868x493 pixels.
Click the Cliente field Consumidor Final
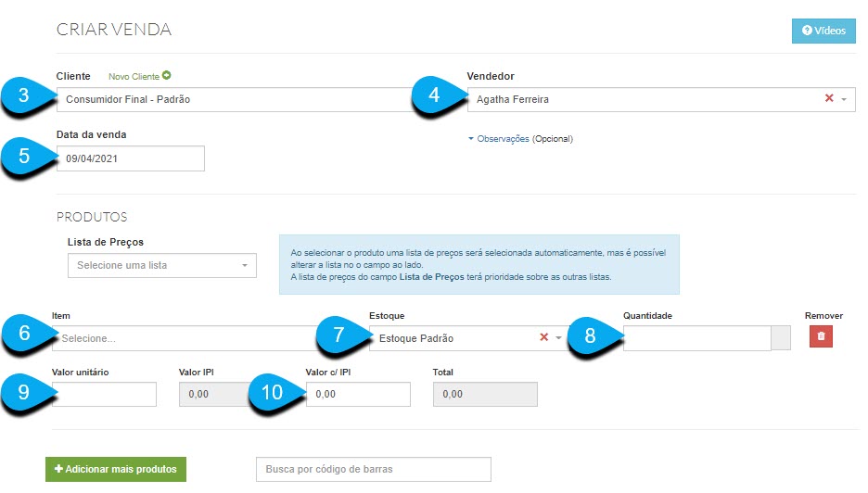(238, 99)
